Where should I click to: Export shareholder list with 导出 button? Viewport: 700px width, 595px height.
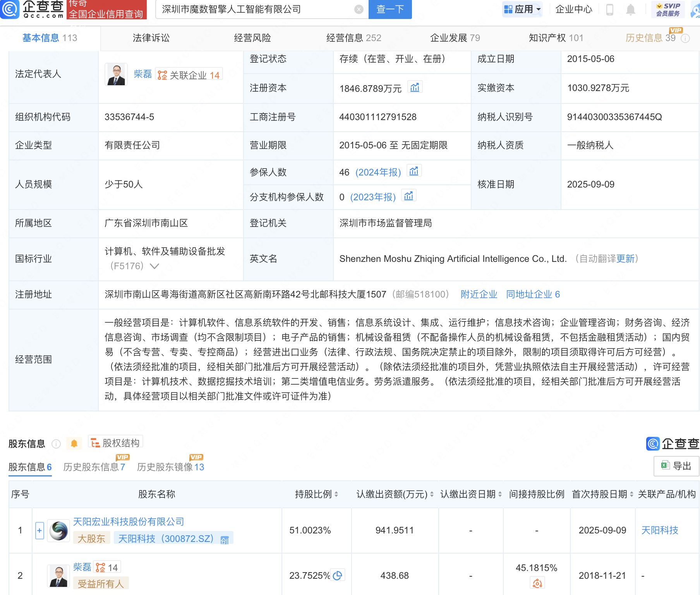point(676,466)
